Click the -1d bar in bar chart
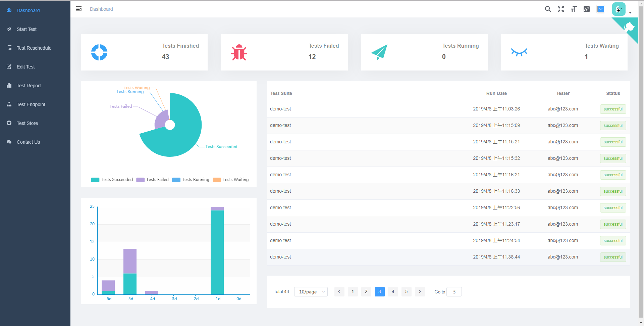The image size is (644, 326). point(217,251)
